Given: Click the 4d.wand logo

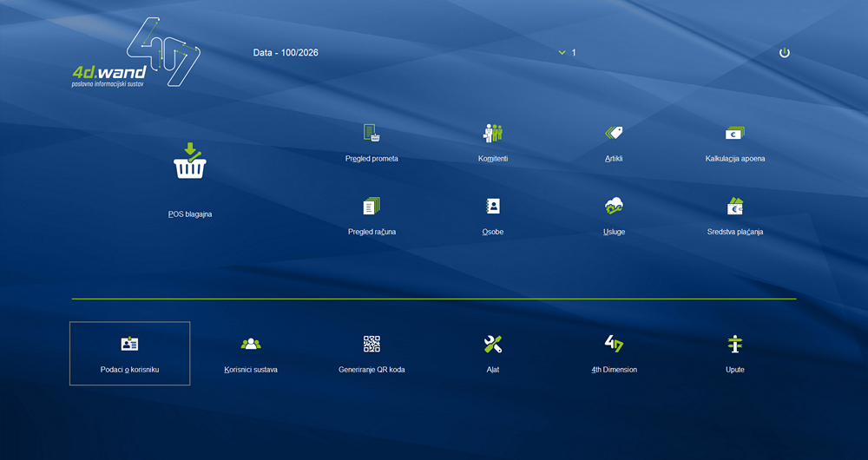Looking at the screenshot, I should tap(136, 53).
